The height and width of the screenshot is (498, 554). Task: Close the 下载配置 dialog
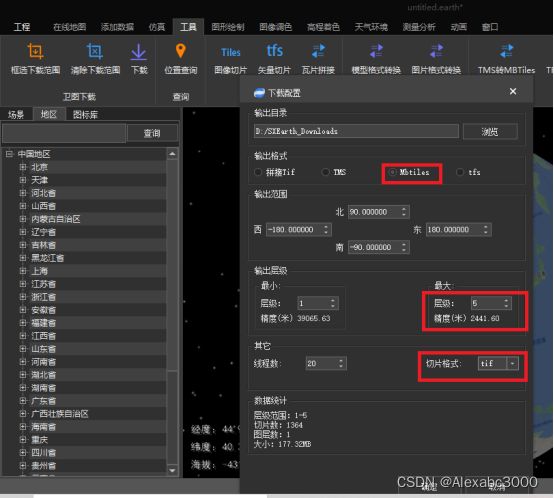[513, 91]
